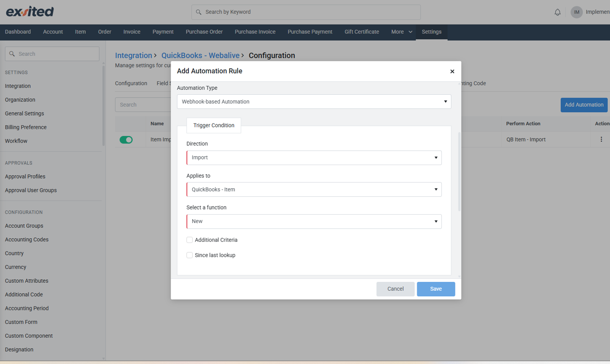Open Workflow in sidebar
Screen dimensions: 610x364
(x=16, y=141)
